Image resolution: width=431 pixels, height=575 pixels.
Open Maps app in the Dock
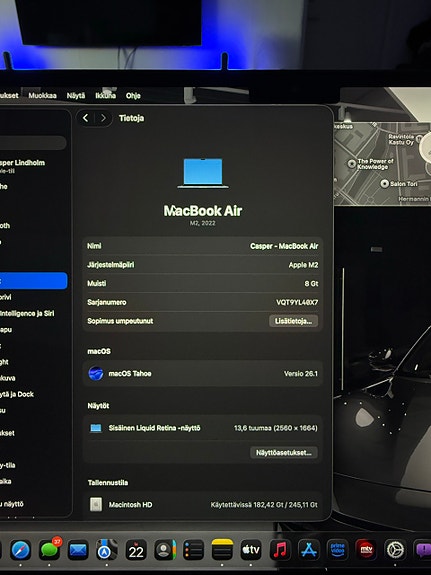pyautogui.click(x=107, y=550)
